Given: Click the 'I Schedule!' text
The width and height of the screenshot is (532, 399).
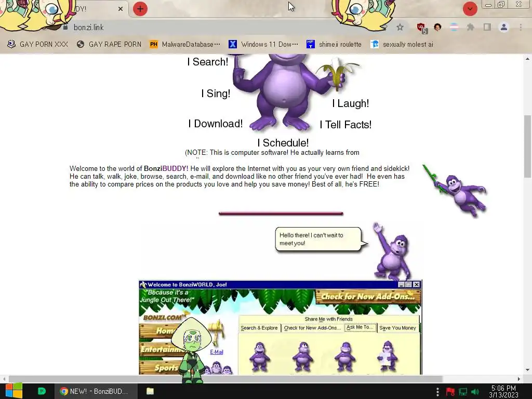Looking at the screenshot, I should pos(283,143).
